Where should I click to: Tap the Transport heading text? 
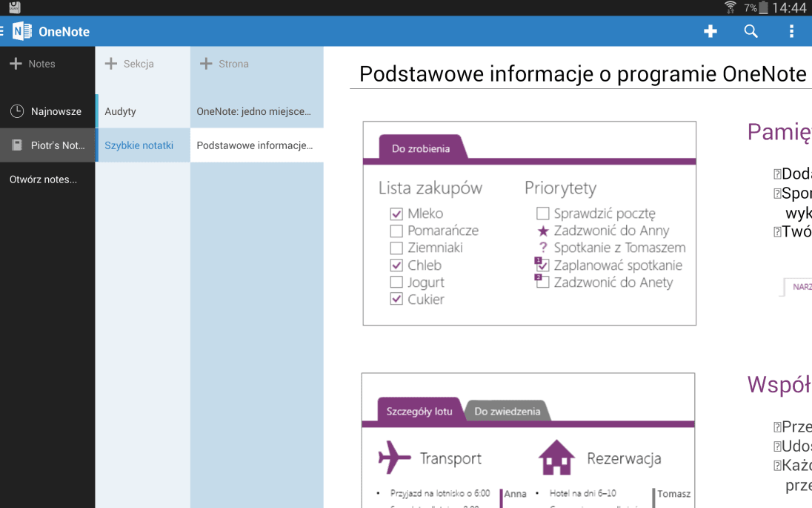pos(450,459)
